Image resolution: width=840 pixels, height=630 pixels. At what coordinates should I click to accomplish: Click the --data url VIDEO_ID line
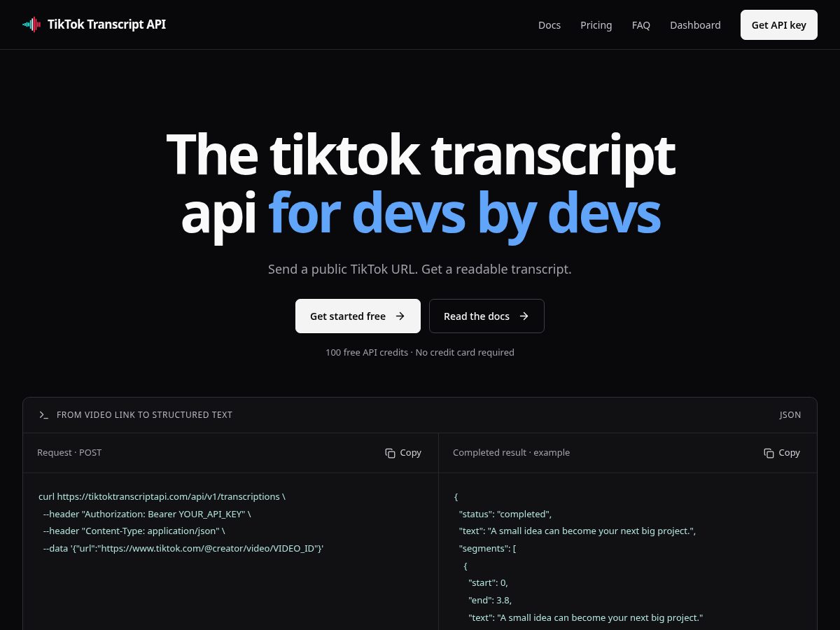coord(183,548)
